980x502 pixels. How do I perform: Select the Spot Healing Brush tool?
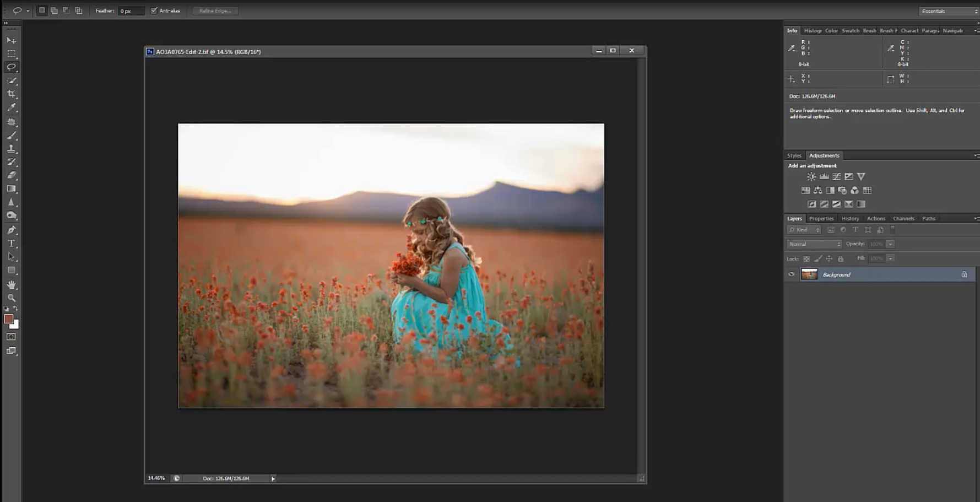tap(11, 122)
